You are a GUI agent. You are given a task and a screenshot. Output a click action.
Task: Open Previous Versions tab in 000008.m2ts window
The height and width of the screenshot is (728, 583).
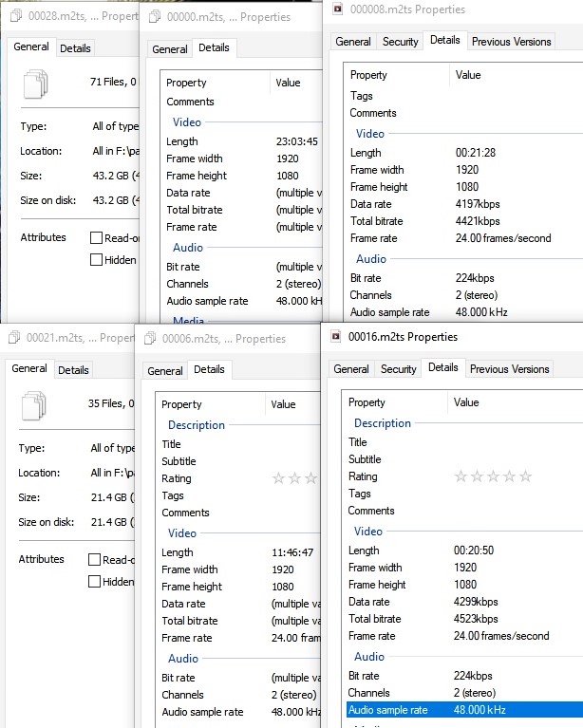(x=512, y=42)
